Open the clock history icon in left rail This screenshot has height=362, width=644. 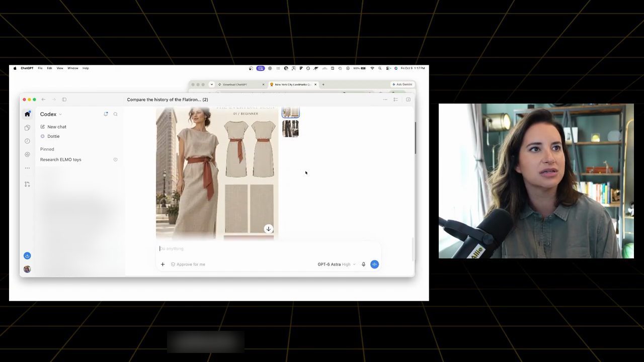(27, 141)
